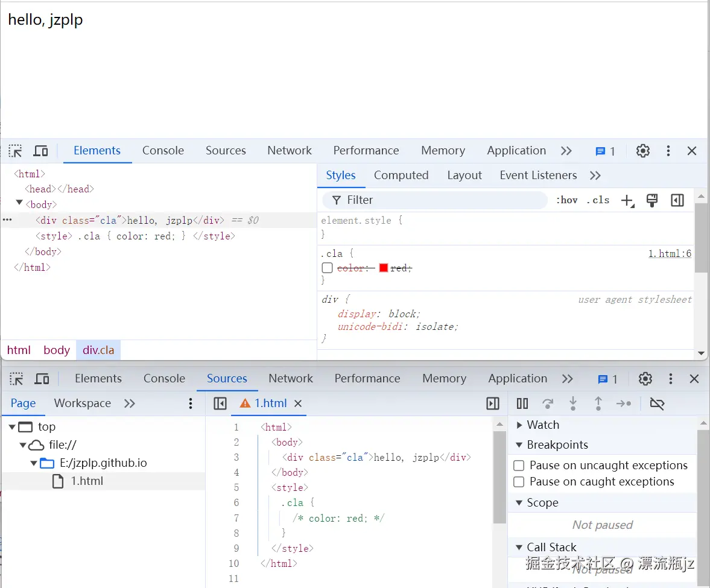The height and width of the screenshot is (588, 710).
Task: Click the Step over next function call icon
Action: point(547,403)
